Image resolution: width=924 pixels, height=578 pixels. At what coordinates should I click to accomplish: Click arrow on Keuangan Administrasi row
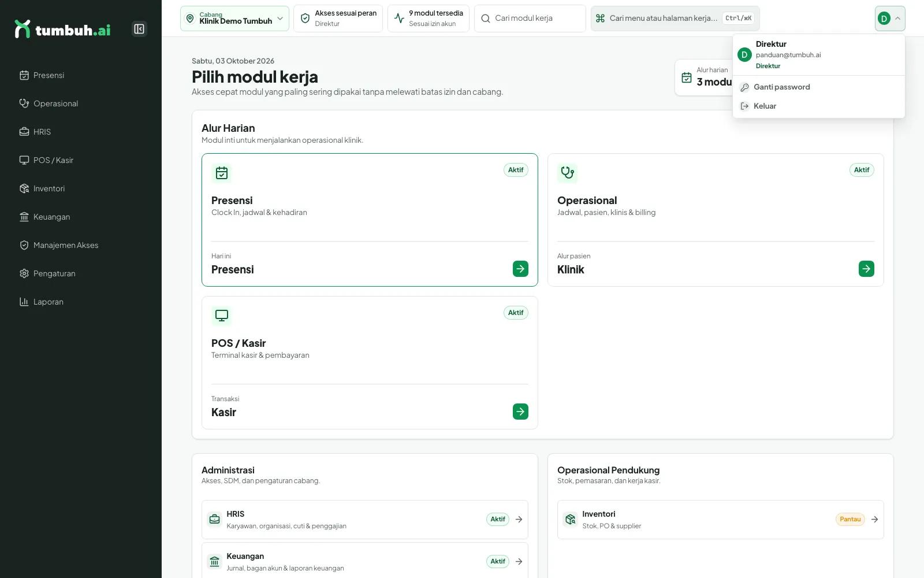(519, 562)
